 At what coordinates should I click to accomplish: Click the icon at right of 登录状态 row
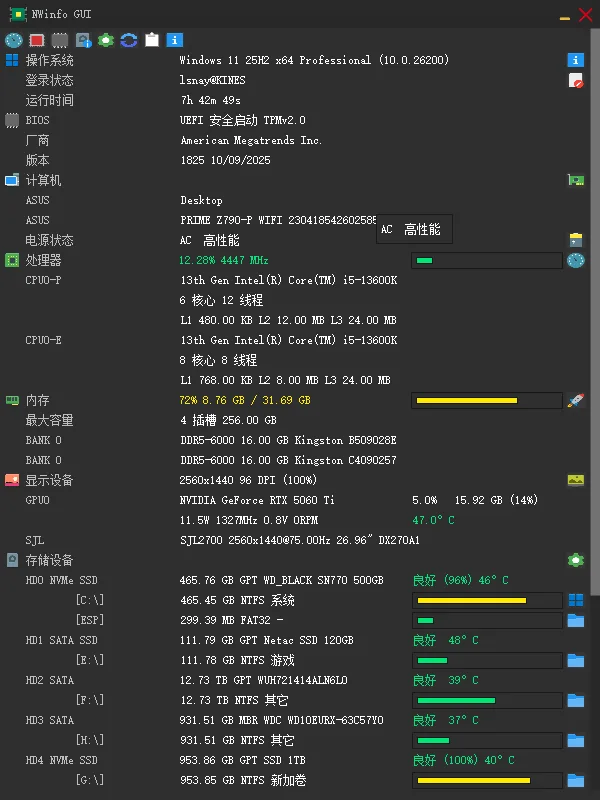[x=576, y=80]
